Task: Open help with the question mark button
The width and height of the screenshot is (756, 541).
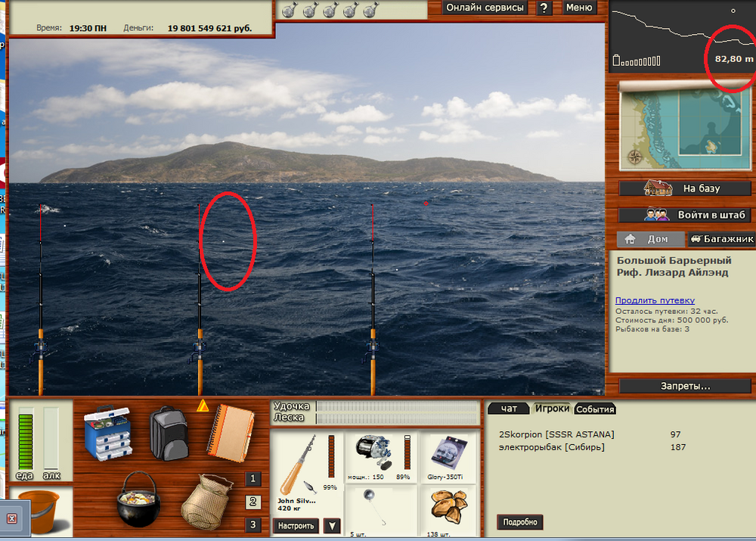Action: pyautogui.click(x=544, y=8)
